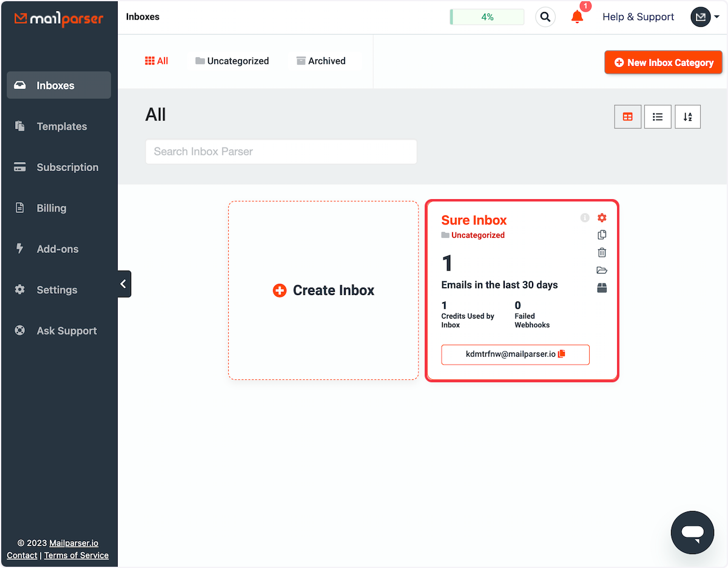Click the 'Failed Webhooks' label
This screenshot has height=568, width=728.
click(x=532, y=320)
